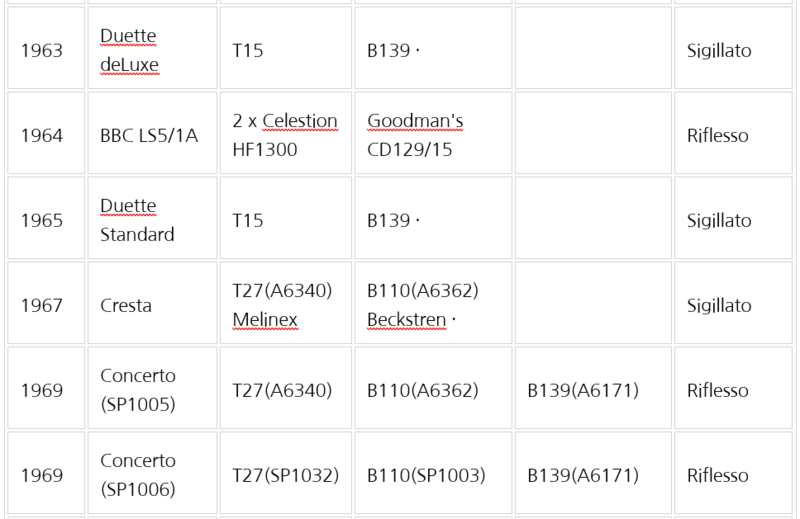This screenshot has height=519, width=800.
Task: Select the Cresta model cell
Action: [126, 305]
